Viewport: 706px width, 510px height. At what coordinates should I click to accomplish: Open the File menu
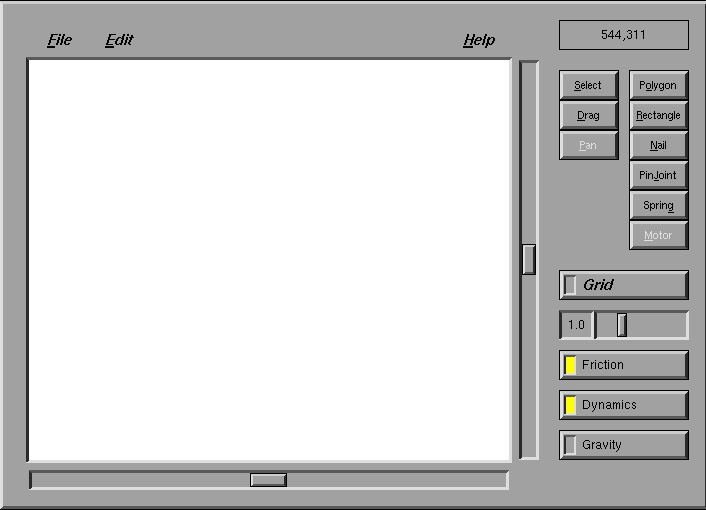point(59,40)
